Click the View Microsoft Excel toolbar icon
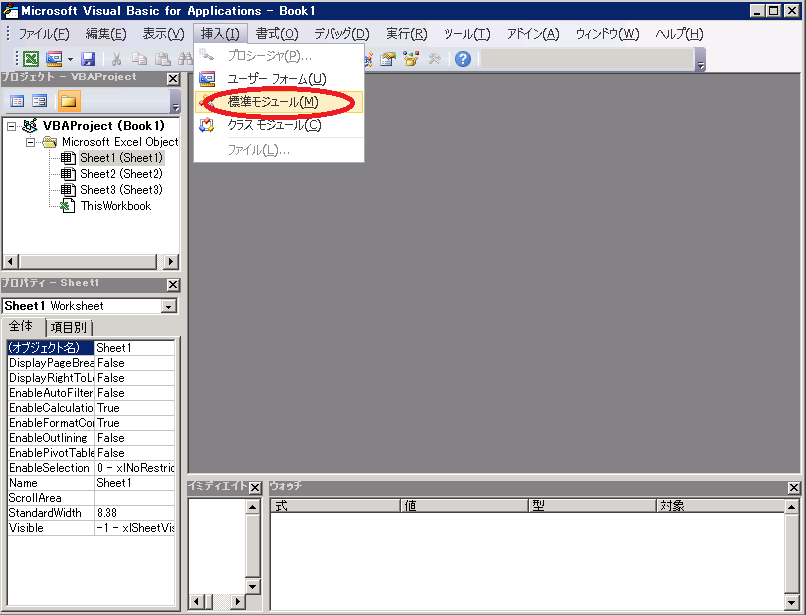This screenshot has height=615, width=806. (x=31, y=59)
